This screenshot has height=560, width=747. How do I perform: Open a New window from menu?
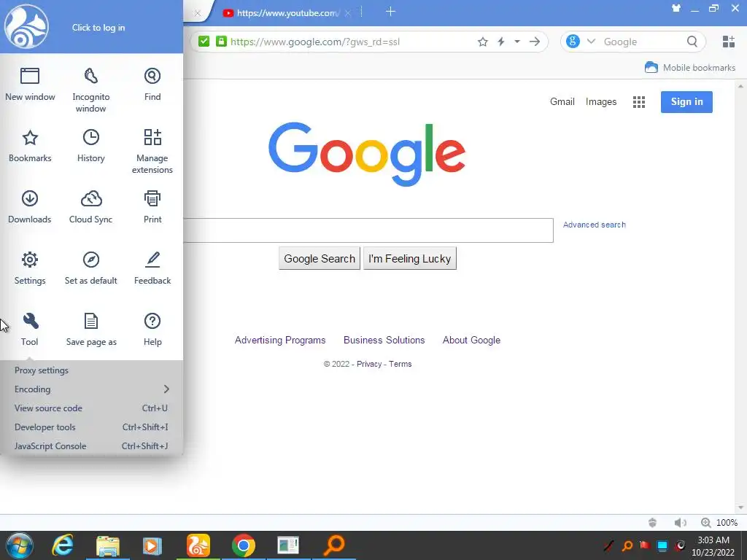click(30, 85)
